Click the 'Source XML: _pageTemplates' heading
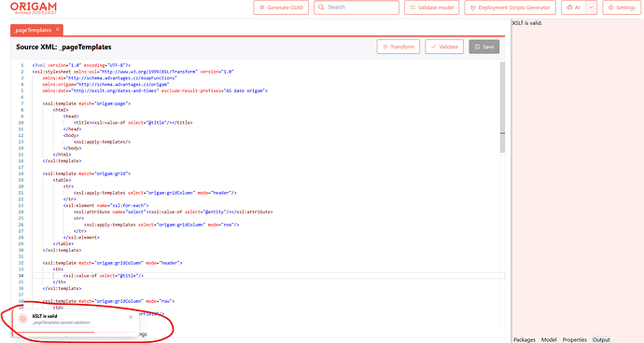Screen dimensions: 644x343 click(x=63, y=47)
